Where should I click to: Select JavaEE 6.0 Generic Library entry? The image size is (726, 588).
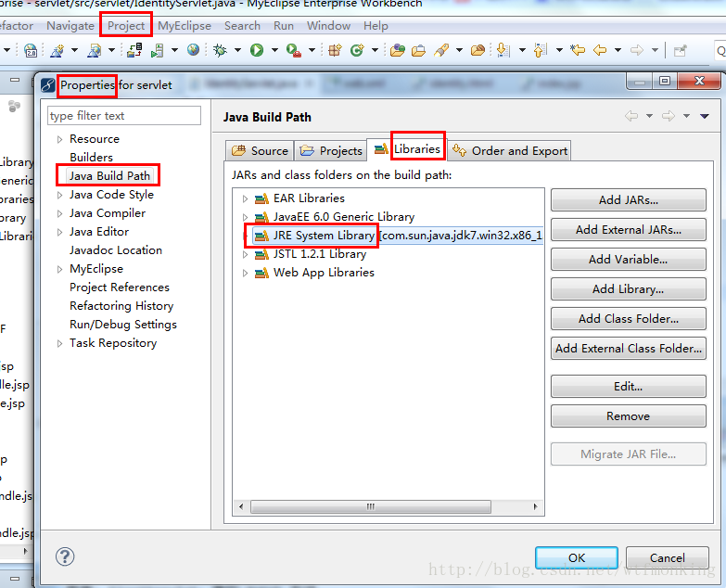click(x=344, y=217)
